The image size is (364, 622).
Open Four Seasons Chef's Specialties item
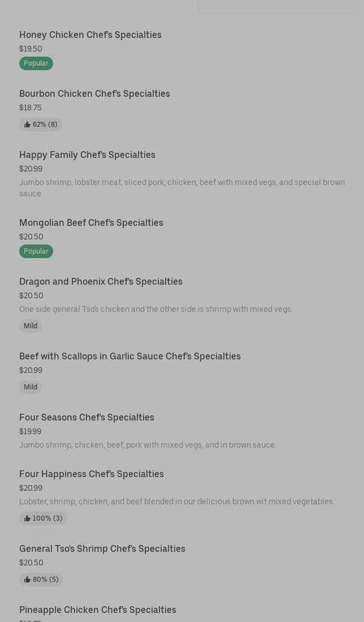coord(86,418)
